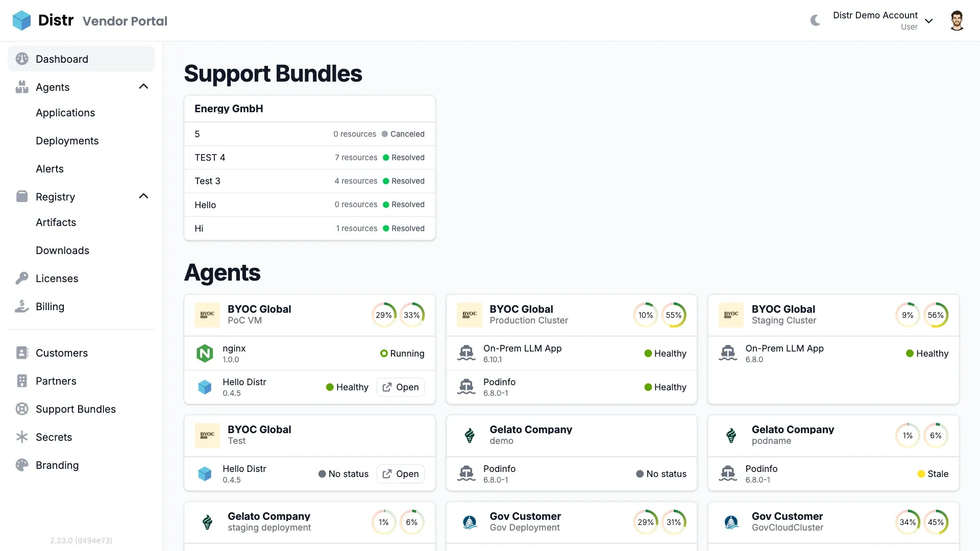Click the user avatar picture
Screen dimensions: 980x551
(x=957, y=20)
